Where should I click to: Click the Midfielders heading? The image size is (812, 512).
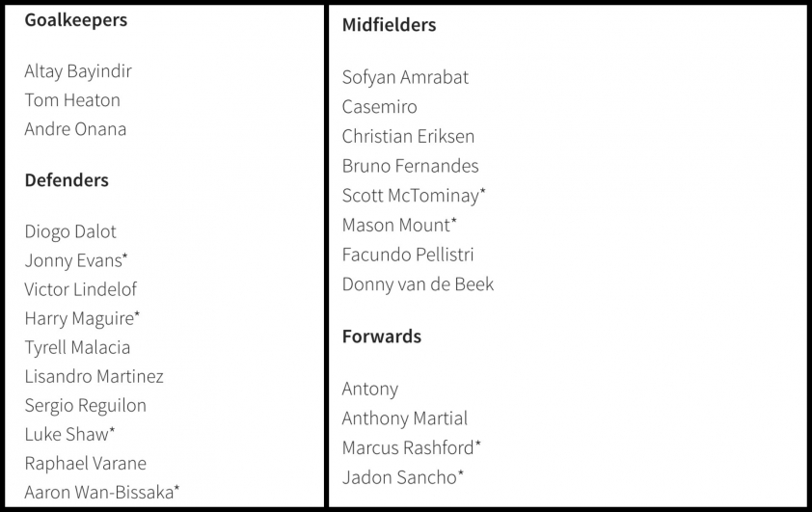click(x=390, y=25)
